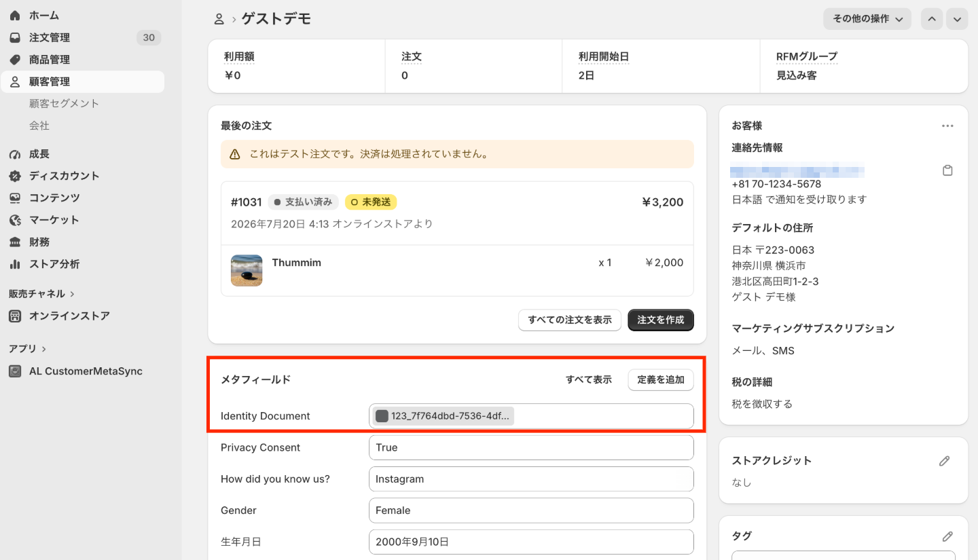Screen dimensions: 978x560
Task: Click the product tag icon in sidebar
Action: [15, 60]
